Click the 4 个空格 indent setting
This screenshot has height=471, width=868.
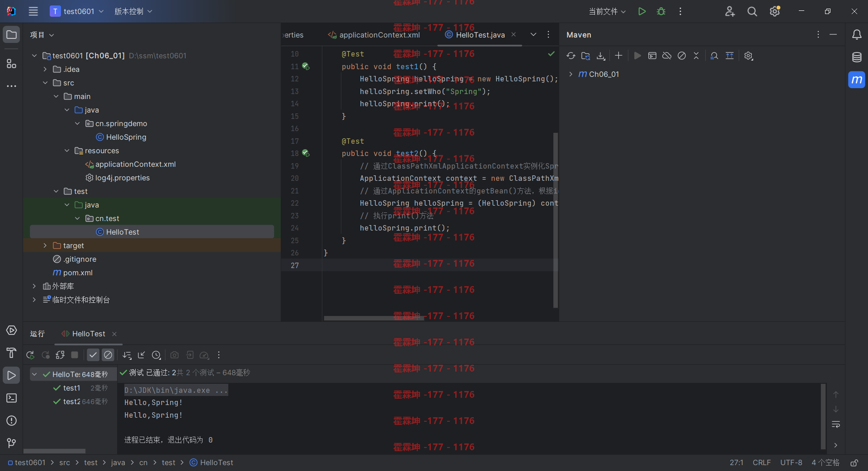tap(826, 463)
